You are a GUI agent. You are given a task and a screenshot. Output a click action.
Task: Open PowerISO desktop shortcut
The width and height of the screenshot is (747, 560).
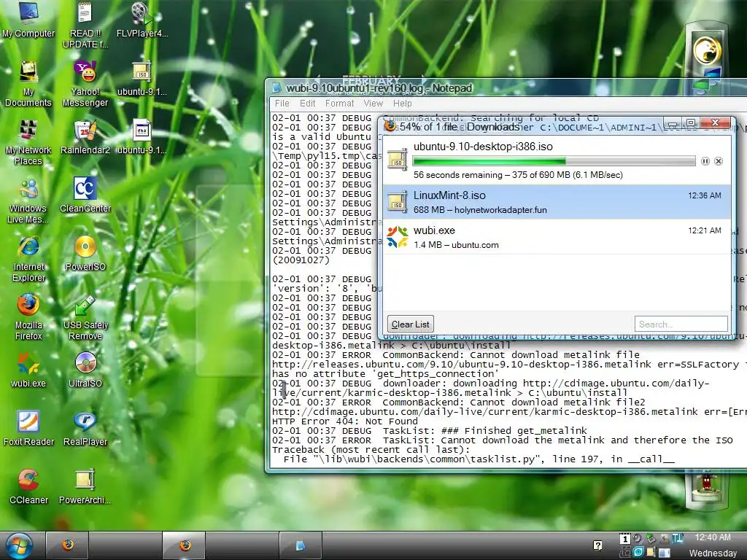click(x=85, y=254)
